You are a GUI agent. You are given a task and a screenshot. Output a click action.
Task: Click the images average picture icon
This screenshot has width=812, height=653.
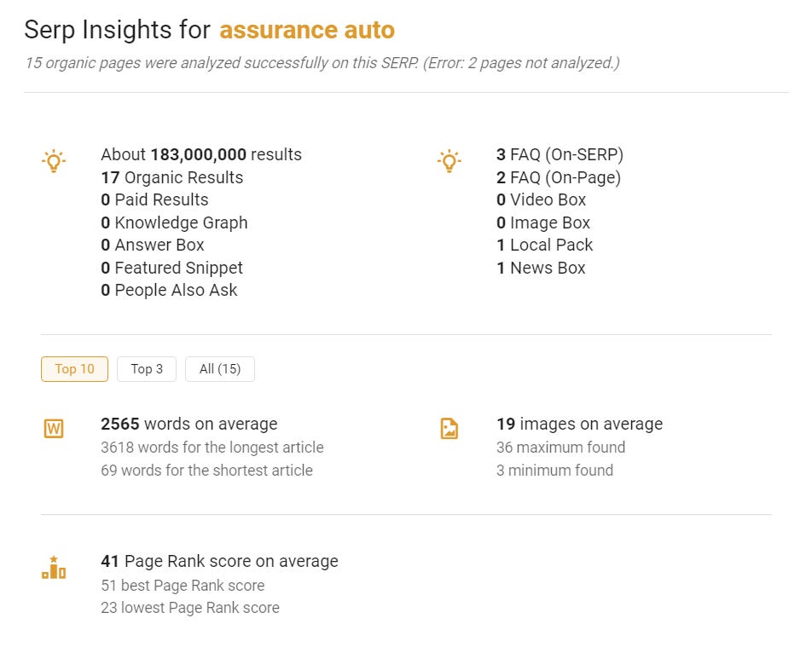coord(449,429)
